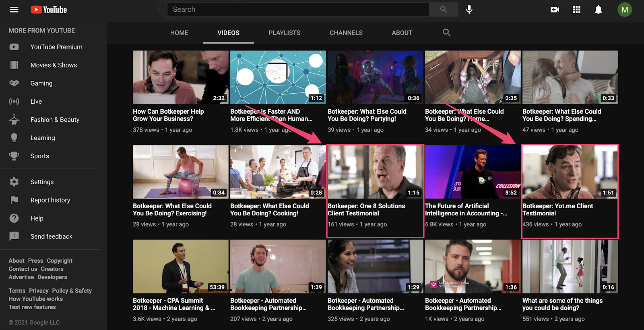Open the YouTube apps grid
This screenshot has height=330, width=644.
pyautogui.click(x=576, y=10)
